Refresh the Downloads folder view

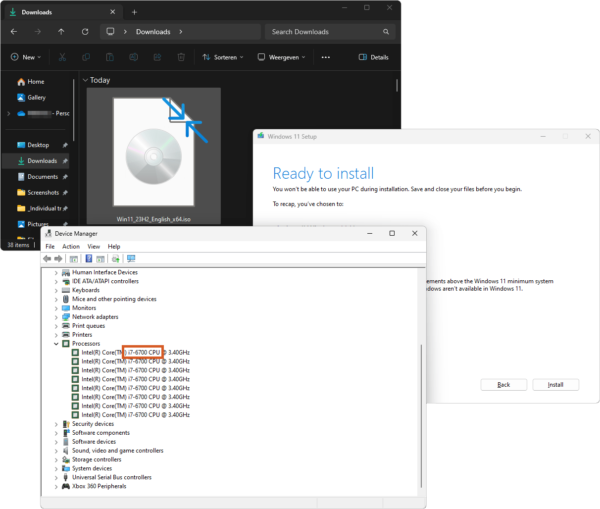pyautogui.click(x=85, y=32)
